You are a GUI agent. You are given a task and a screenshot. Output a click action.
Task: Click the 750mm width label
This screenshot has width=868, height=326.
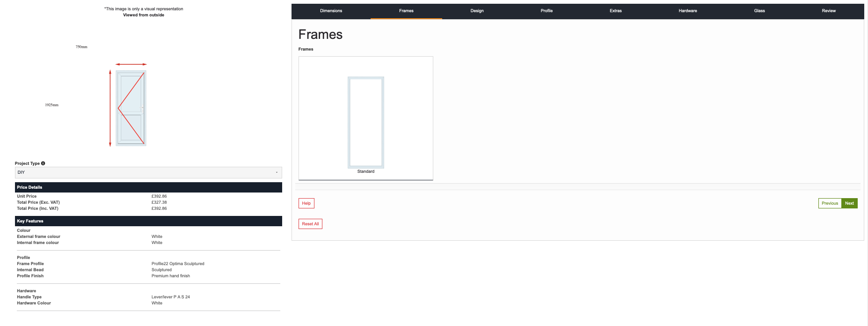[81, 47]
